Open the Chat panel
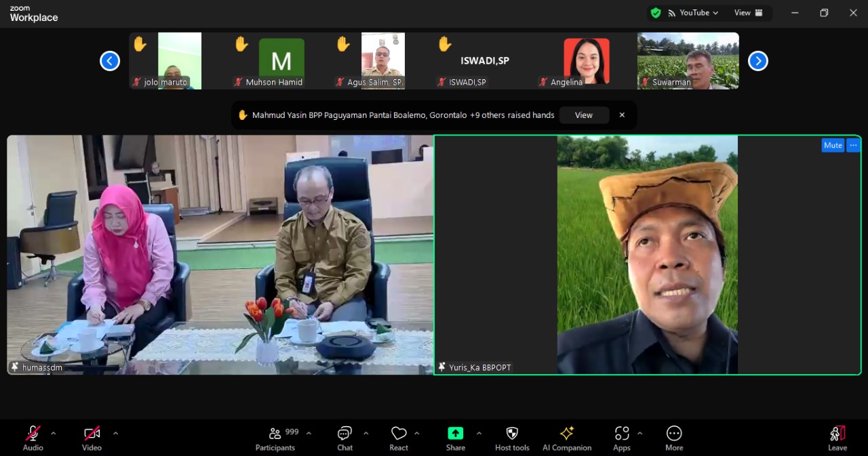Image resolution: width=868 pixels, height=456 pixels. [344, 434]
